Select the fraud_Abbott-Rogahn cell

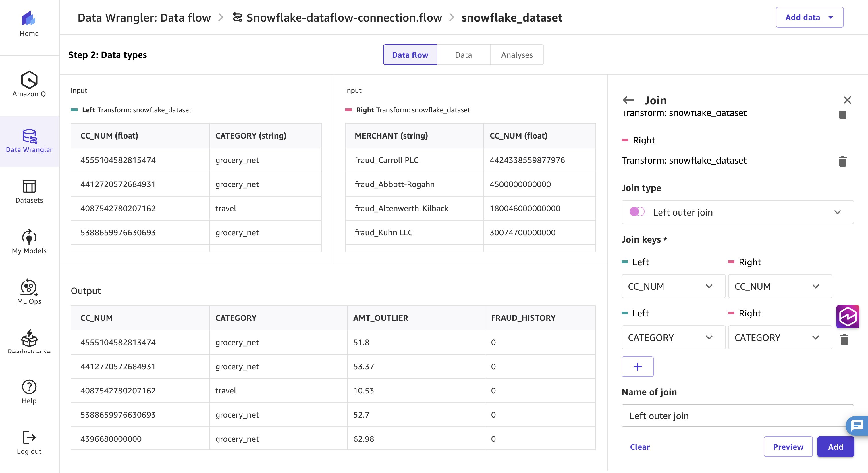pyautogui.click(x=414, y=184)
